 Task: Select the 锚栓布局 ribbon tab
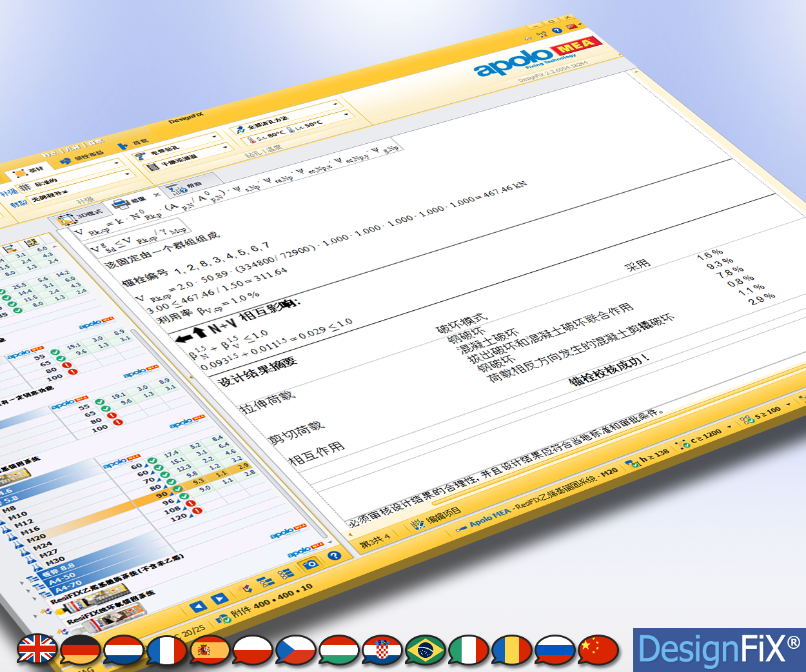pyautogui.click(x=82, y=157)
